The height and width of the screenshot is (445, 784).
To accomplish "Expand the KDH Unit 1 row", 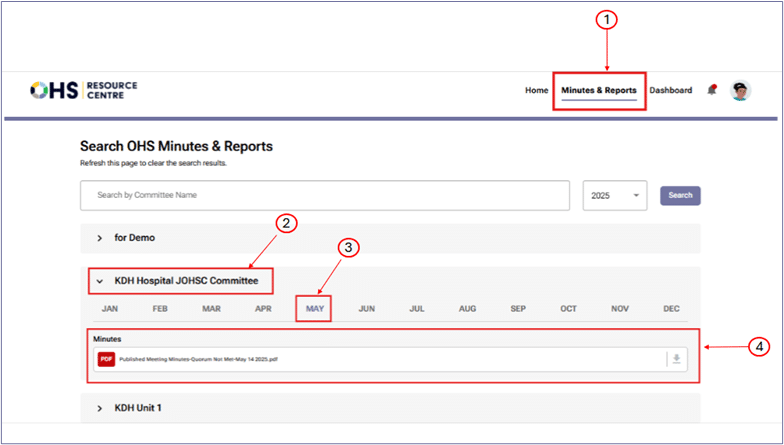I will (x=100, y=408).
